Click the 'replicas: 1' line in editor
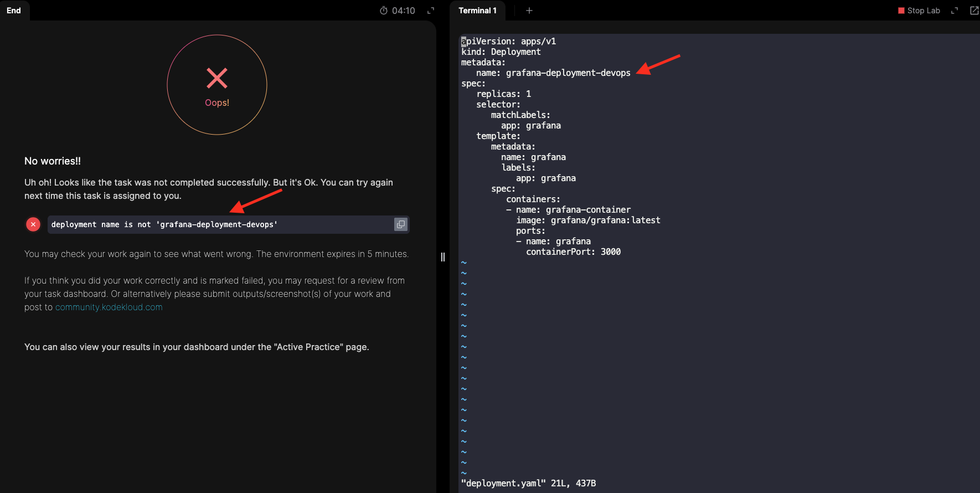 click(503, 94)
